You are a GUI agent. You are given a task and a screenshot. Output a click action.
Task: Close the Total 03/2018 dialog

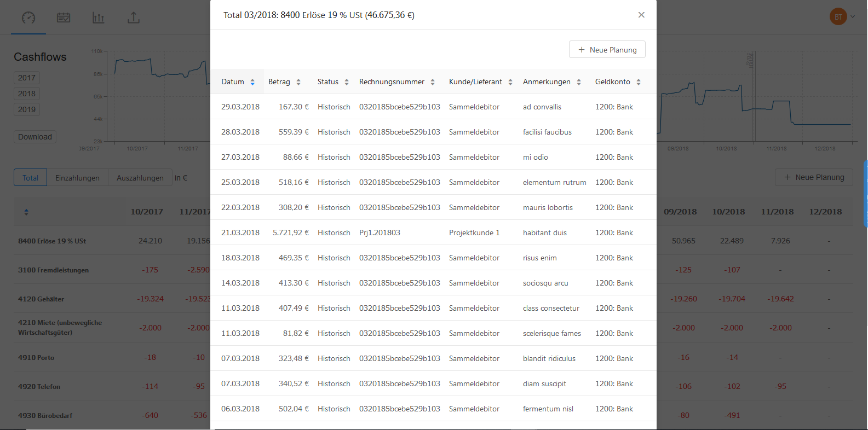tap(641, 15)
